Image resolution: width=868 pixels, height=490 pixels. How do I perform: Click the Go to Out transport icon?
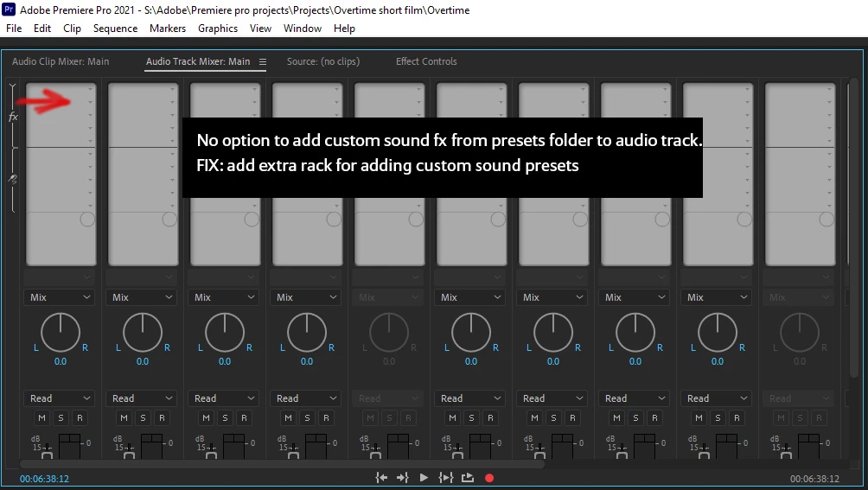[x=403, y=478]
